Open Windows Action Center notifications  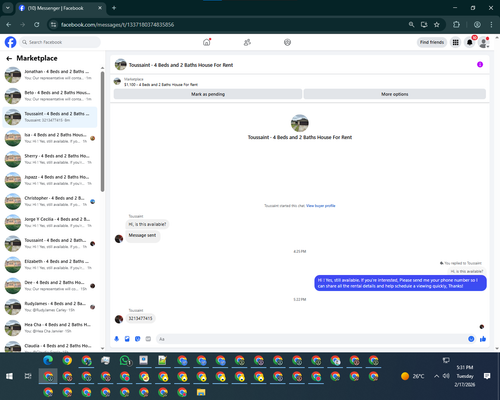(487, 376)
